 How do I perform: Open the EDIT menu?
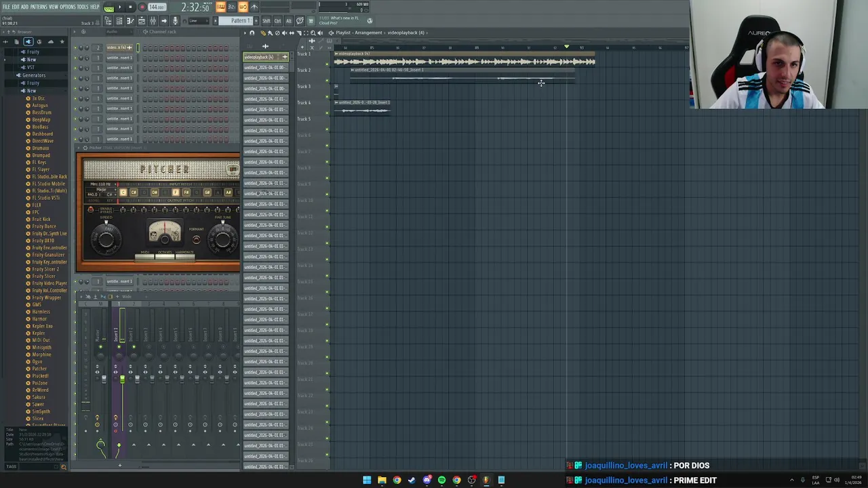coord(16,7)
